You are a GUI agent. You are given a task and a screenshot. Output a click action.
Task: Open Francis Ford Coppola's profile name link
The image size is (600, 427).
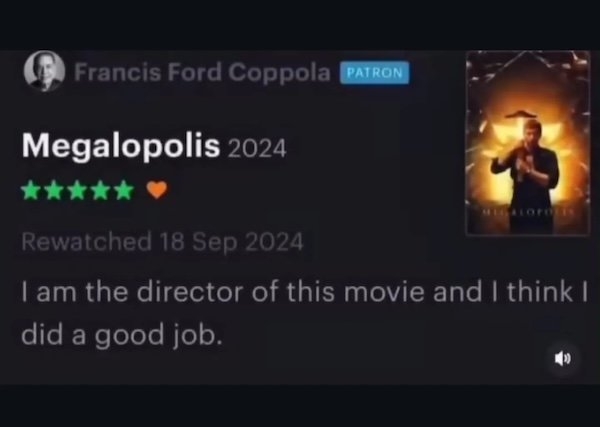click(x=202, y=72)
